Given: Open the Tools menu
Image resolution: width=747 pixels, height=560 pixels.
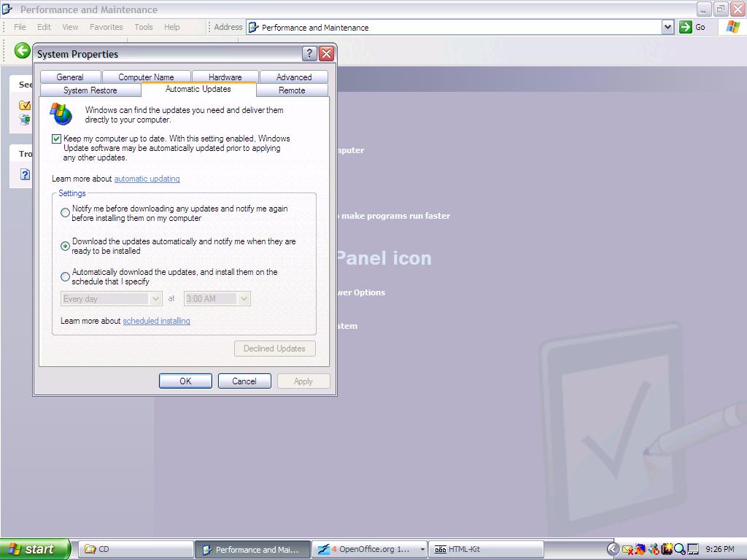Looking at the screenshot, I should point(144,27).
